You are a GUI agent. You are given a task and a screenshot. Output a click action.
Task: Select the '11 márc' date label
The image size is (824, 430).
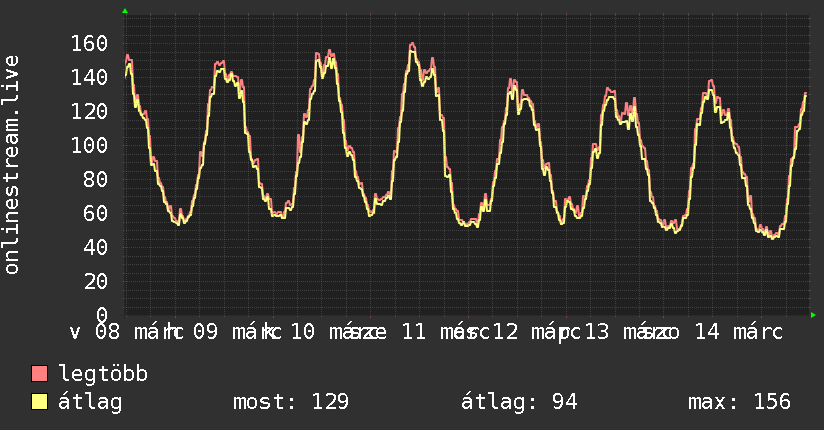coord(438,332)
